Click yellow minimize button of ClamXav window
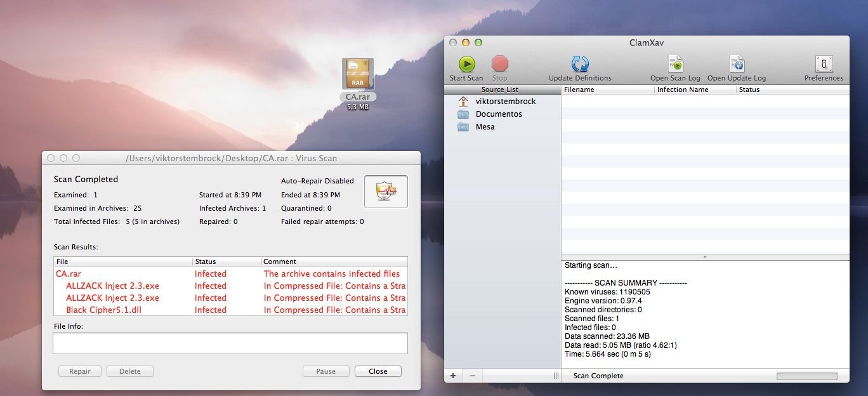 [466, 43]
